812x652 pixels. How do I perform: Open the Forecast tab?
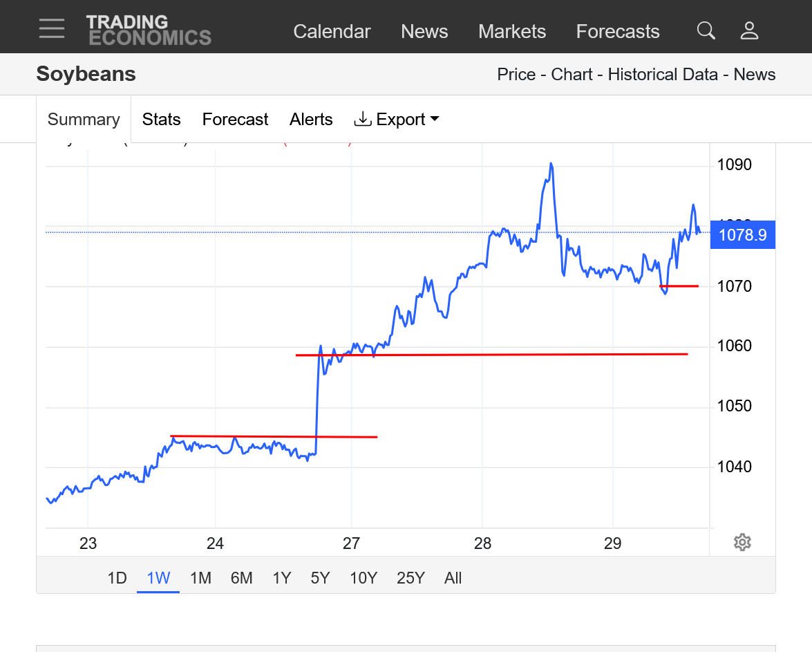(235, 120)
